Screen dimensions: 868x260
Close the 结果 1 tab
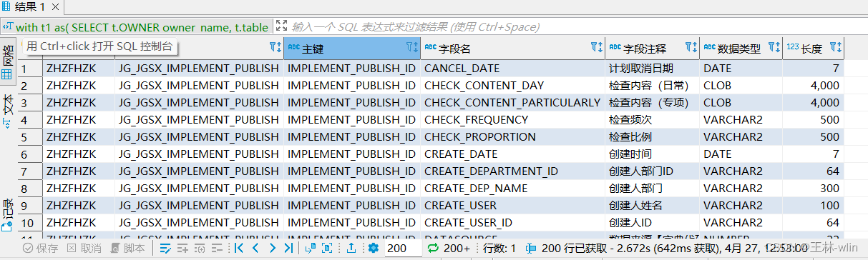[x=54, y=6]
